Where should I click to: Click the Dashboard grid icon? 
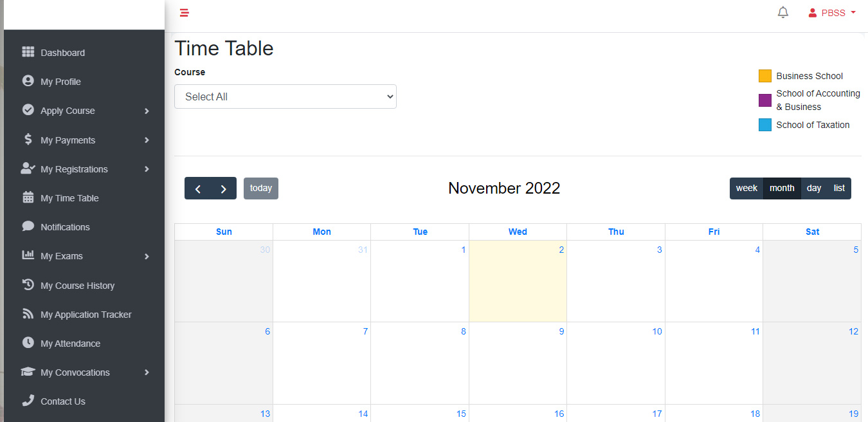pyautogui.click(x=28, y=52)
